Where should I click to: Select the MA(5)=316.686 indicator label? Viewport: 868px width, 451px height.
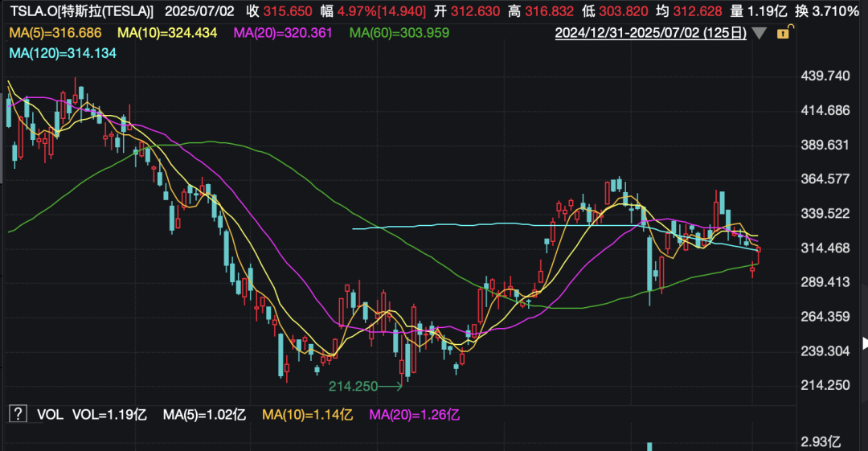(x=55, y=33)
